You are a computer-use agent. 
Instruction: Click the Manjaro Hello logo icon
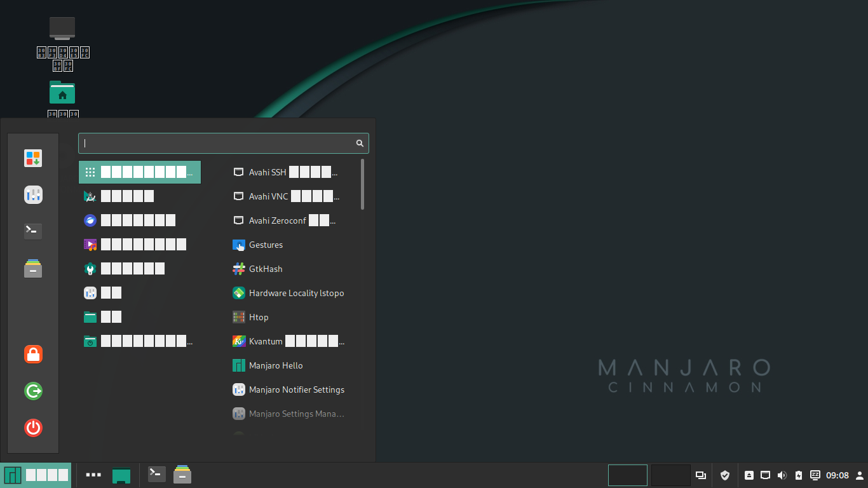[x=239, y=365]
